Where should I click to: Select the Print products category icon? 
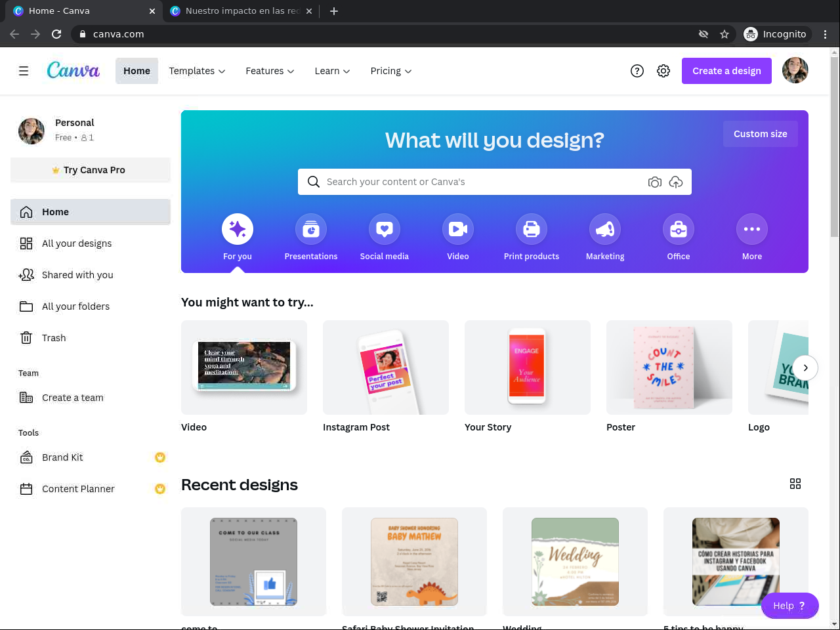click(x=532, y=229)
